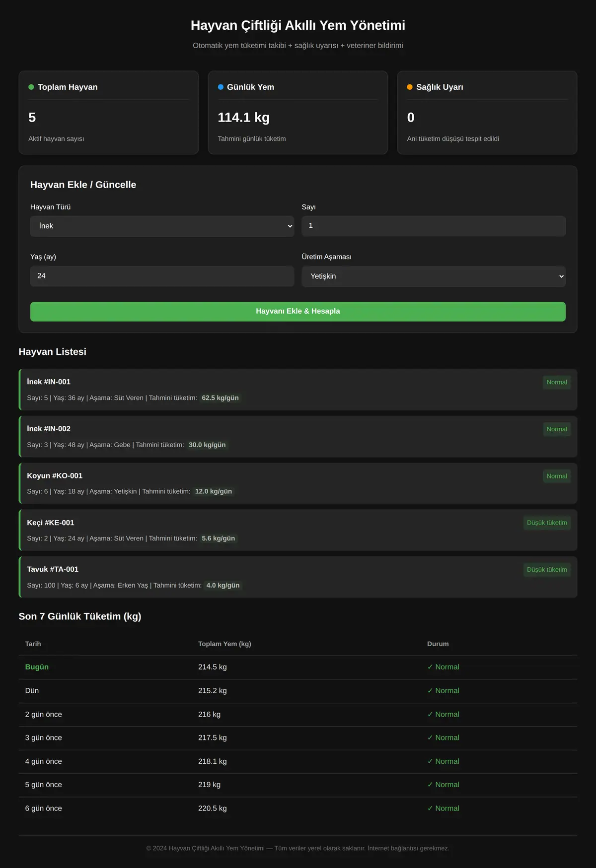Select the Yaş (ay) input field
Screen dimensions: 596x868
pyautogui.click(x=162, y=276)
